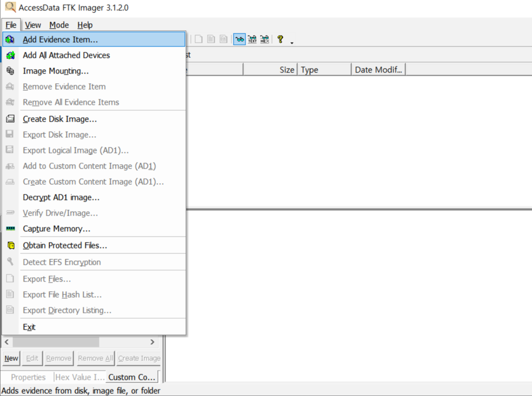Click the Remove button

click(x=59, y=358)
